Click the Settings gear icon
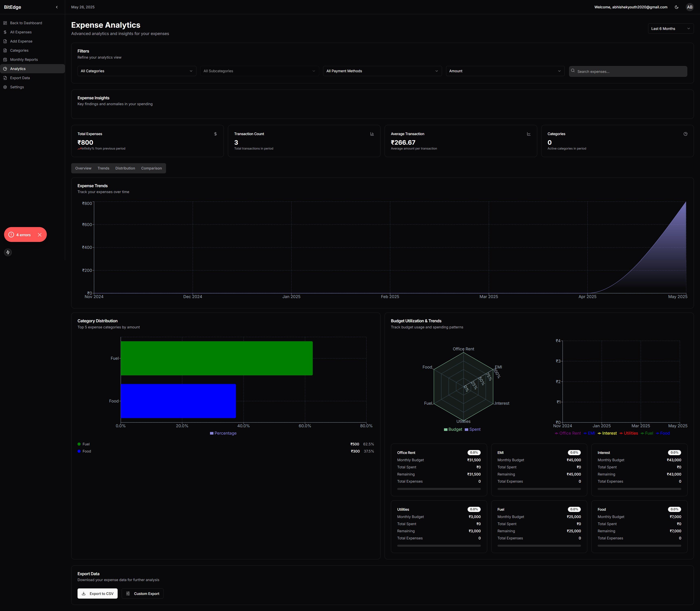This screenshot has width=700, height=611. click(x=5, y=87)
